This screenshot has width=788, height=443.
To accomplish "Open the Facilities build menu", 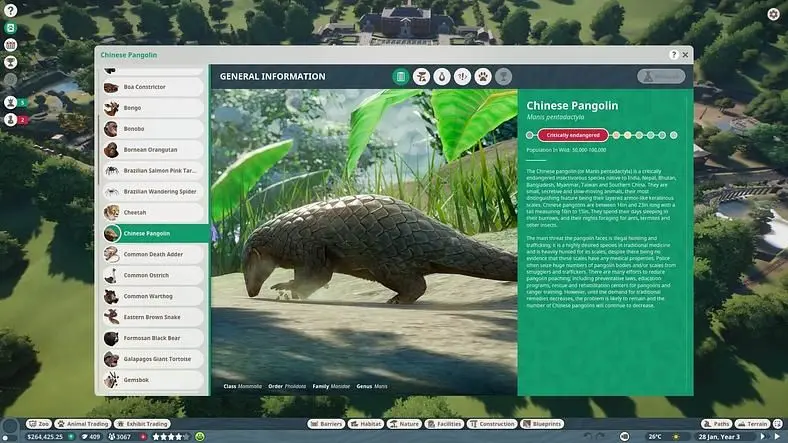I will point(444,424).
